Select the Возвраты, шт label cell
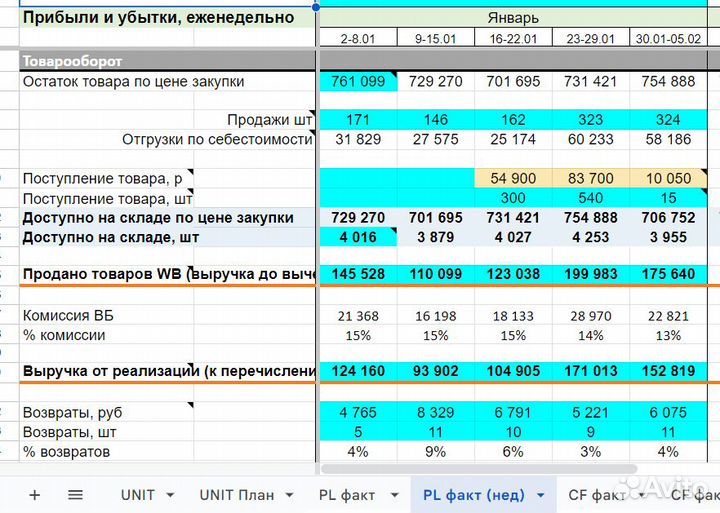This screenshot has width=720, height=513. (69, 432)
